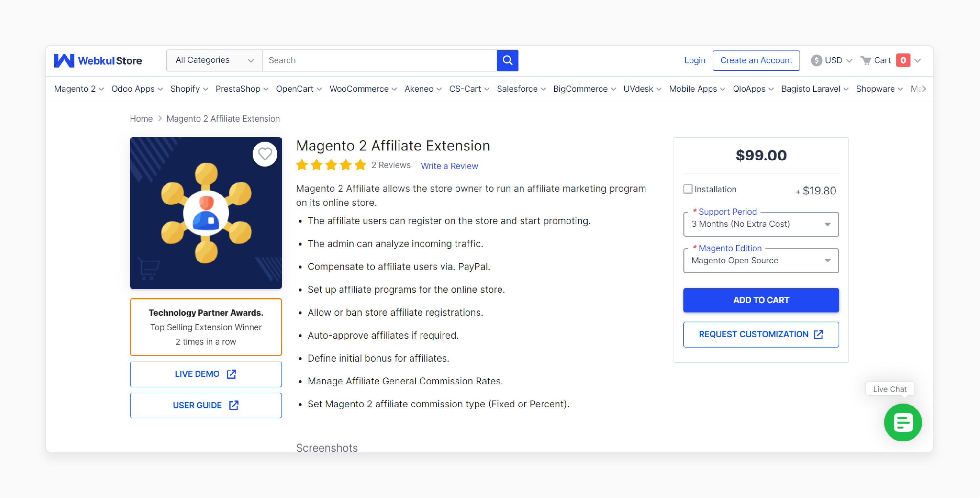This screenshot has width=980, height=498.
Task: Click REQUEST CUSTOMIZATION button
Action: 761,334
